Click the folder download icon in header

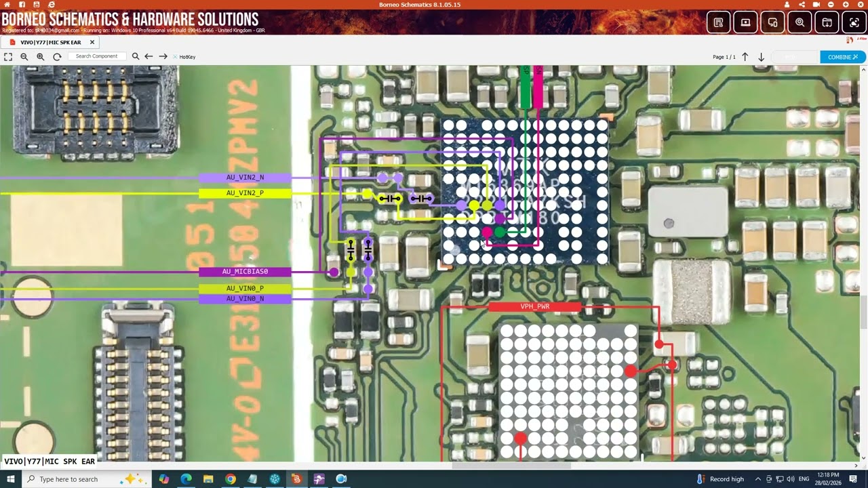(827, 22)
